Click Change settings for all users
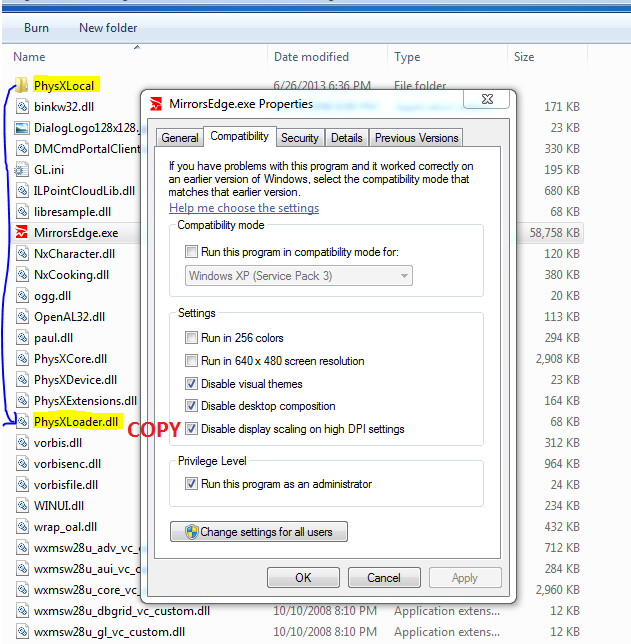631x644 pixels. click(259, 532)
